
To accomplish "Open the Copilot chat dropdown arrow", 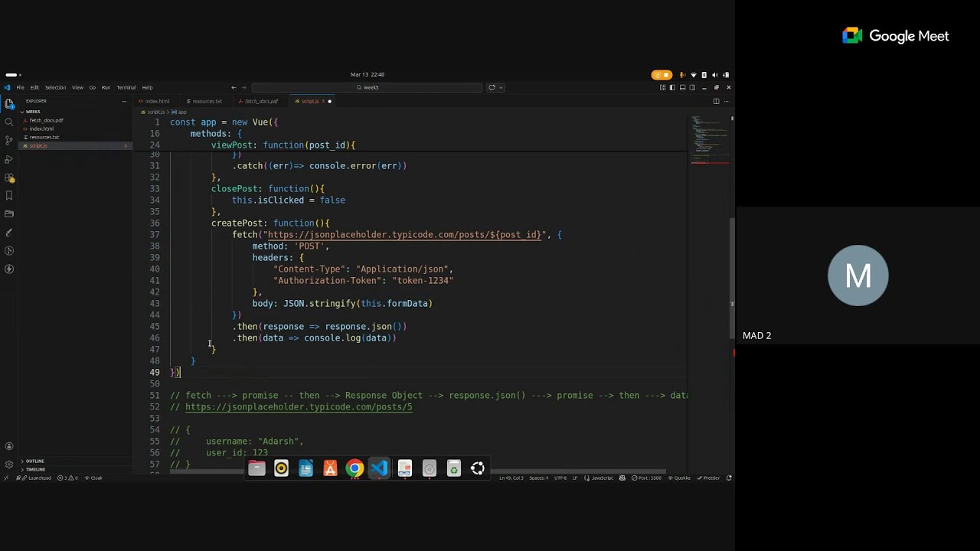I will pyautogui.click(x=501, y=87).
